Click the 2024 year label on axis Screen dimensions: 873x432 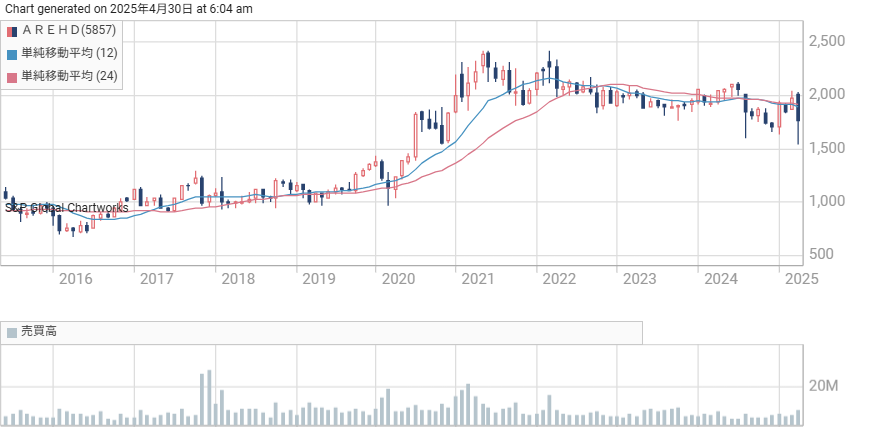pyautogui.click(x=721, y=279)
